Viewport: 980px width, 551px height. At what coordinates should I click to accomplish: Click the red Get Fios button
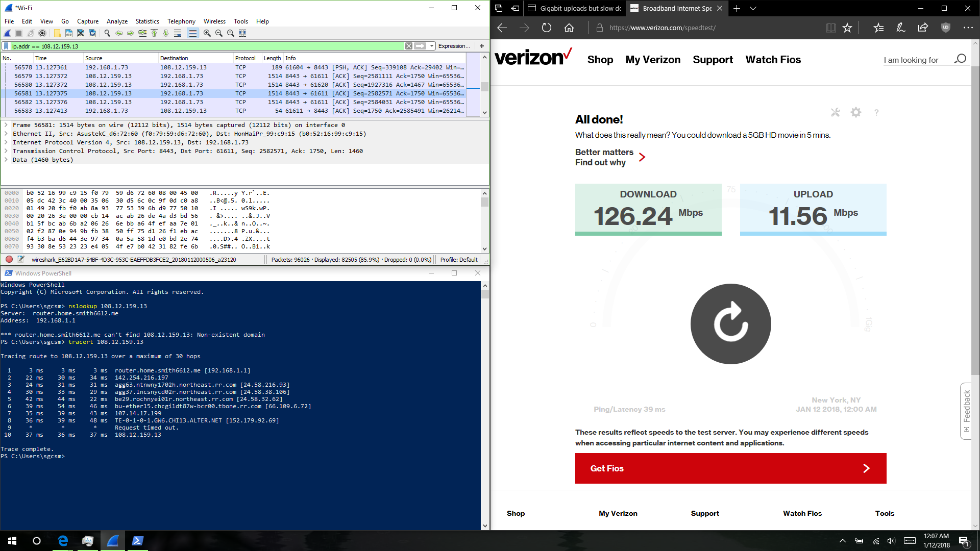point(731,468)
